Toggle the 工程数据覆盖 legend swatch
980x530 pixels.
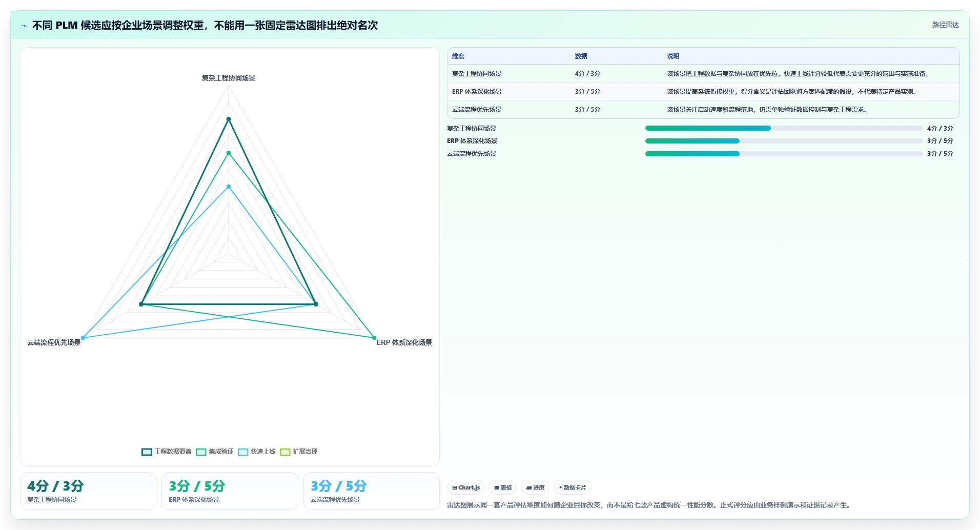(x=147, y=452)
